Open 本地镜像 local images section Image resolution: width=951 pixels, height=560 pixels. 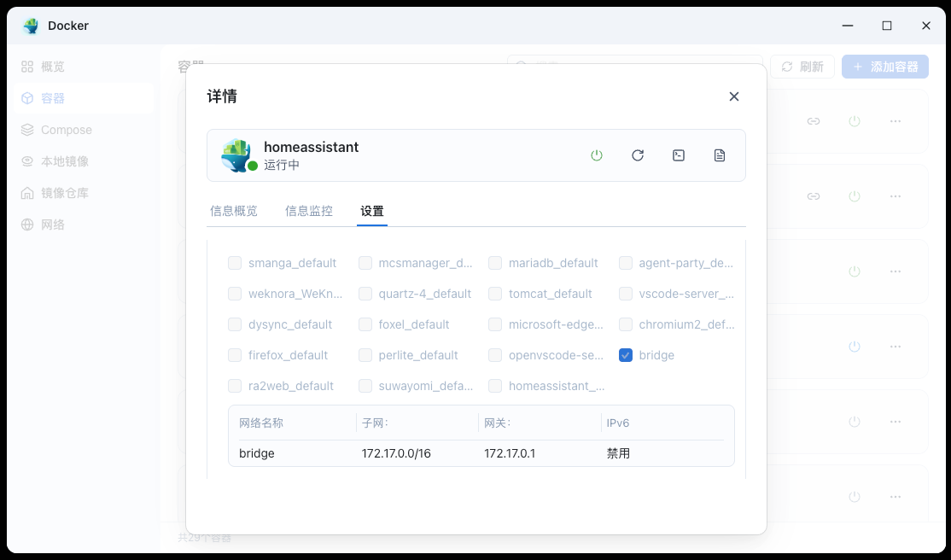click(63, 160)
